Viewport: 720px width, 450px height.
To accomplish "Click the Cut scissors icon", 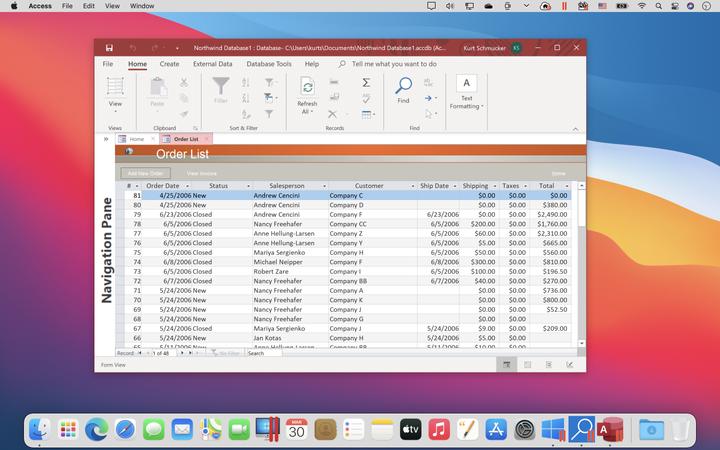I will coord(184,82).
